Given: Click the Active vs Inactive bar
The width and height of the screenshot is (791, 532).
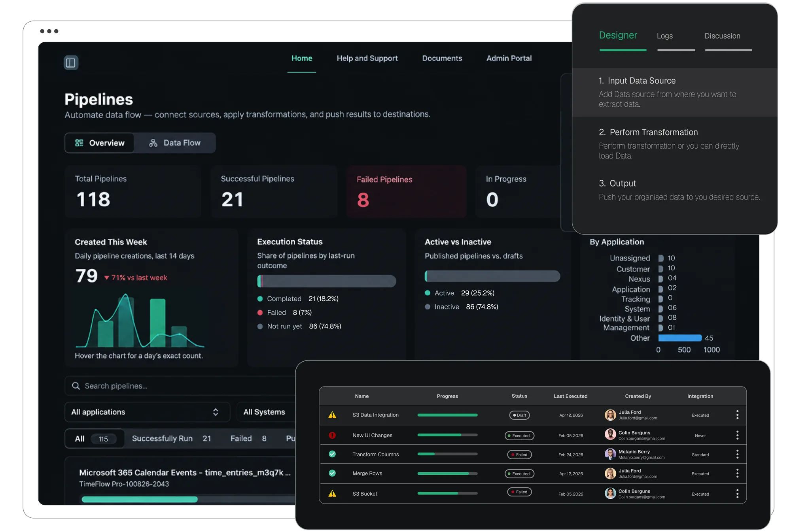Looking at the screenshot, I should tap(492, 276).
